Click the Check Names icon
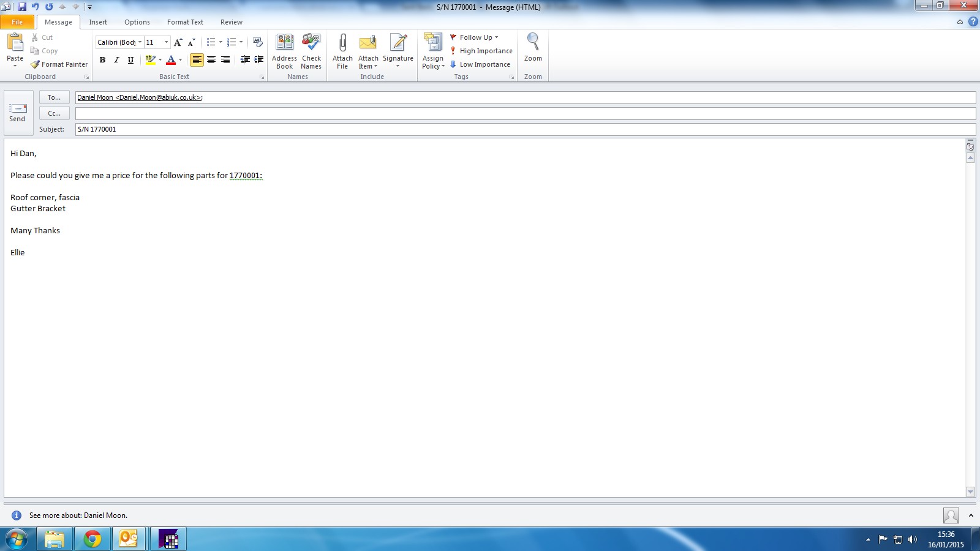 311,43
